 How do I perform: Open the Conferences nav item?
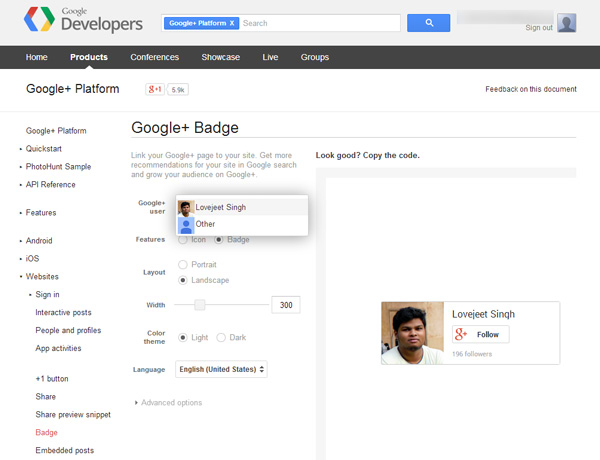tap(155, 57)
